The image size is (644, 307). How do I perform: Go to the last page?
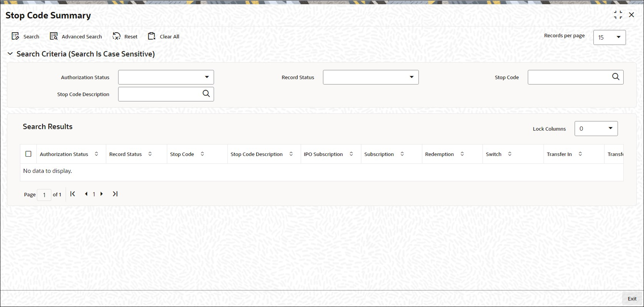[x=115, y=194]
